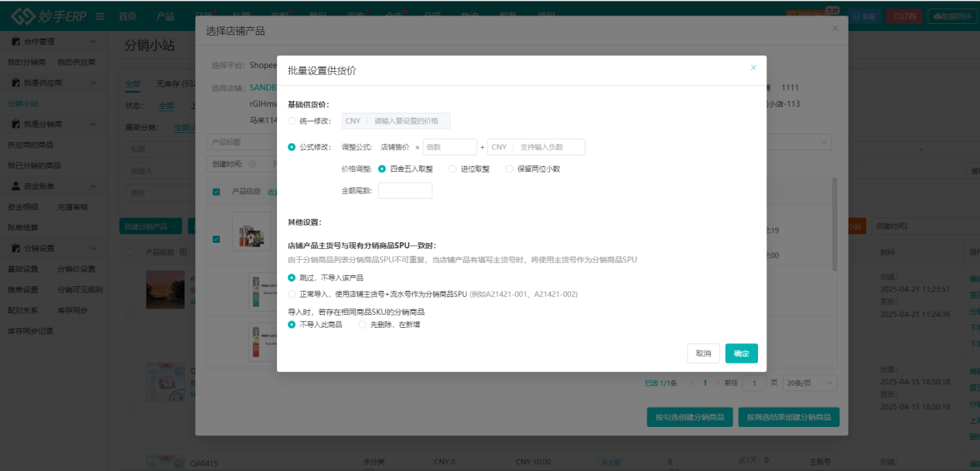This screenshot has width=980, height=471.
Task: Choose 四舍五入取整 price adjustment
Action: point(382,169)
